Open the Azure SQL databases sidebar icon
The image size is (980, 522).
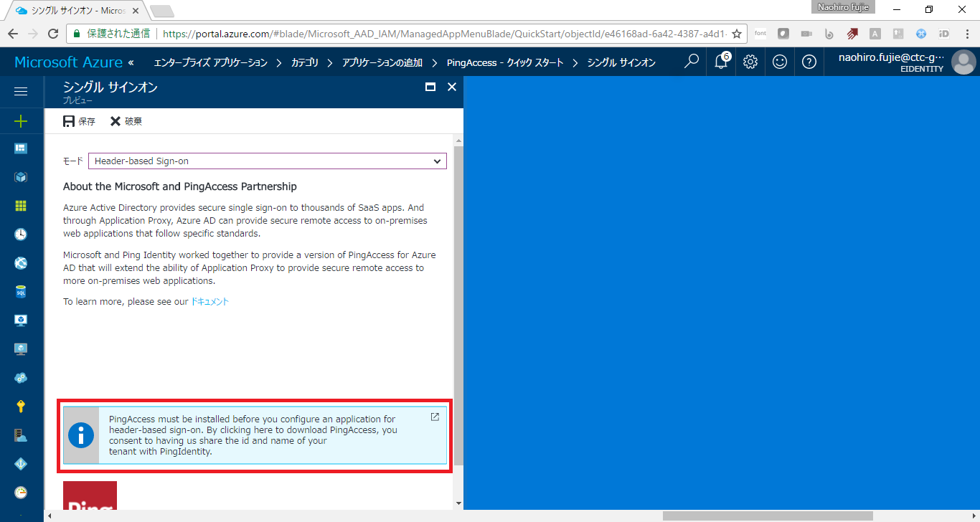coord(21,291)
